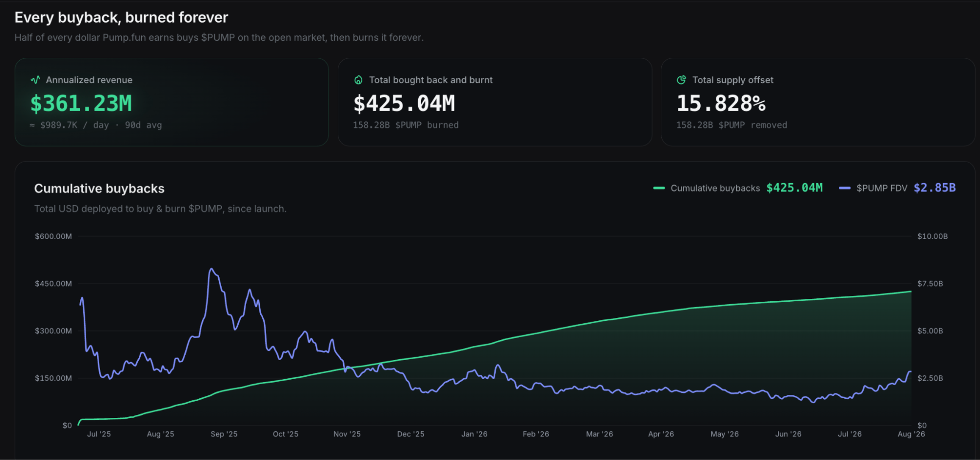Click the Nov '25 x-axis label
The height and width of the screenshot is (460, 980).
347,434
